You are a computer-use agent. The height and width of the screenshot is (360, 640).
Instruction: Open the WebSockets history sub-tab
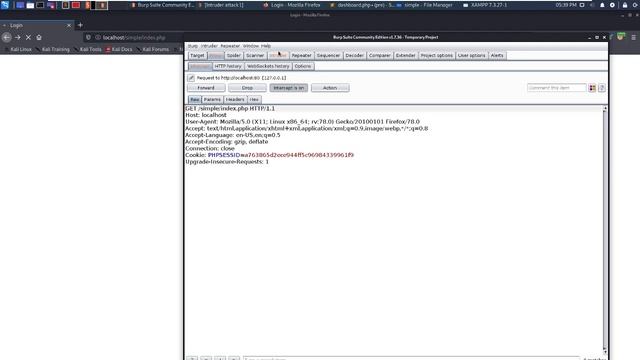[x=268, y=66]
